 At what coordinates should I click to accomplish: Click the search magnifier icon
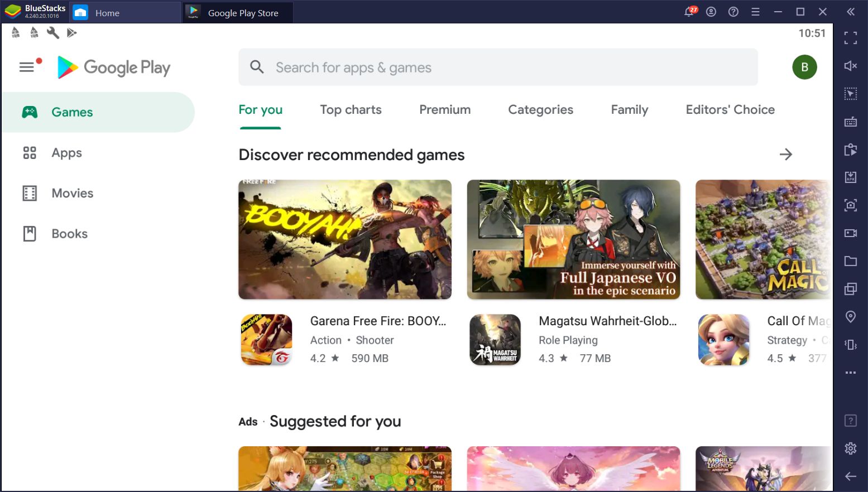[x=257, y=67]
